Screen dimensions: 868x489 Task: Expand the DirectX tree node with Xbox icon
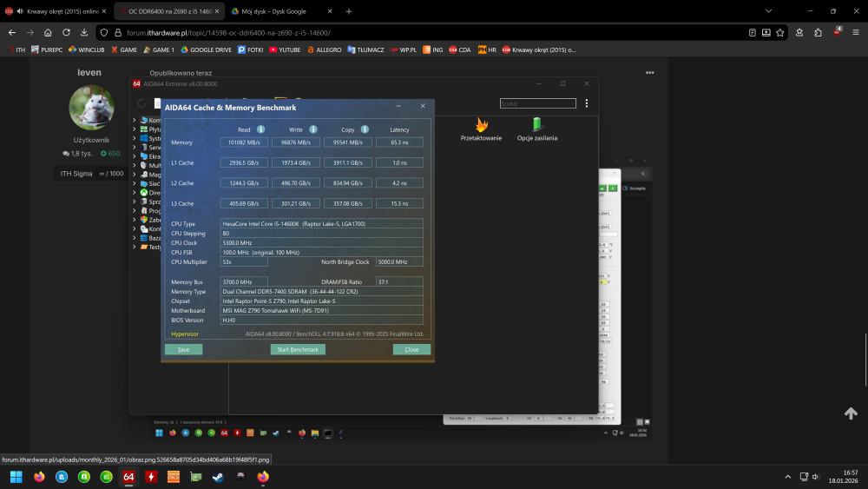pyautogui.click(x=135, y=192)
